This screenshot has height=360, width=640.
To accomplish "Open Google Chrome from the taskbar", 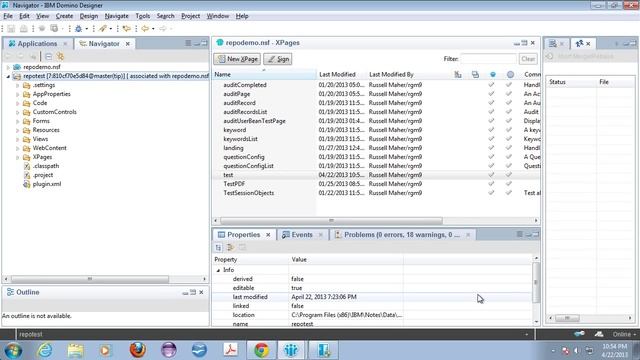I will [x=261, y=350].
